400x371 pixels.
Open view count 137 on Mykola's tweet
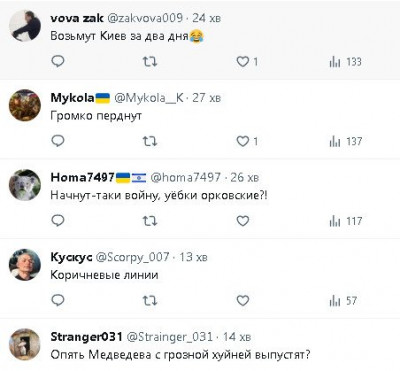point(345,141)
